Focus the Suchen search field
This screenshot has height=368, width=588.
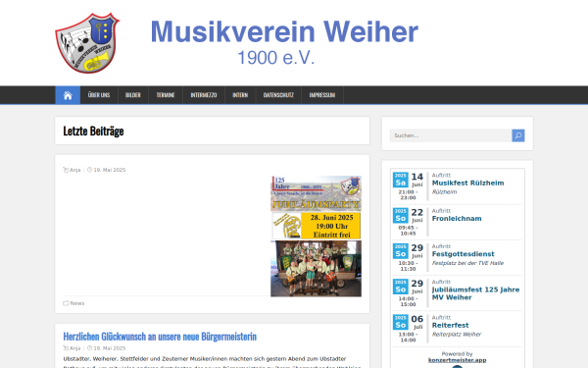[451, 135]
